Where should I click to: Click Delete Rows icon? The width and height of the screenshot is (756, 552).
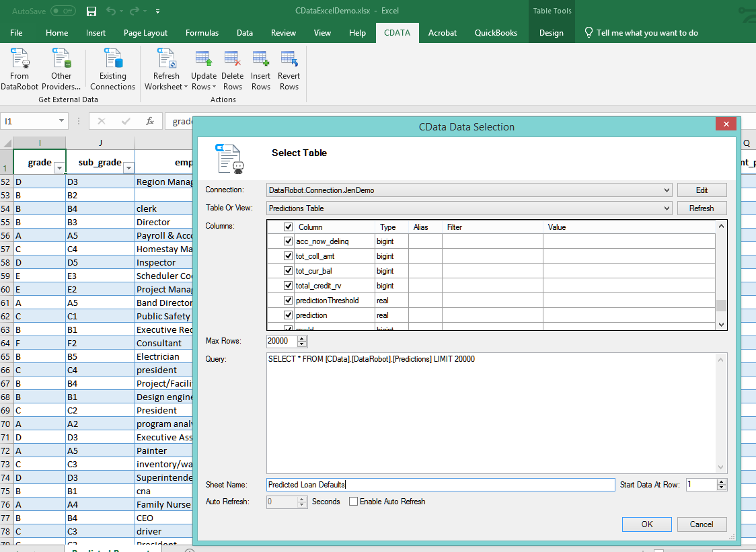pos(233,58)
